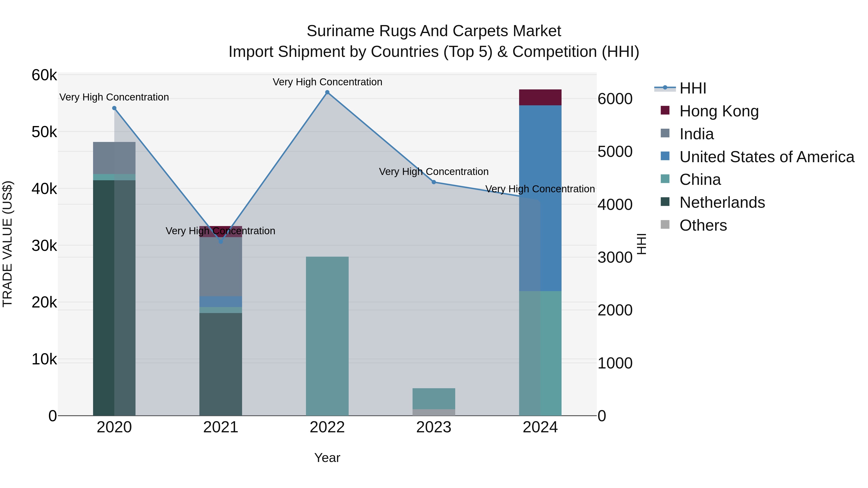The height and width of the screenshot is (488, 868).
Task: Click the India bar segment for 2021
Action: 221,267
